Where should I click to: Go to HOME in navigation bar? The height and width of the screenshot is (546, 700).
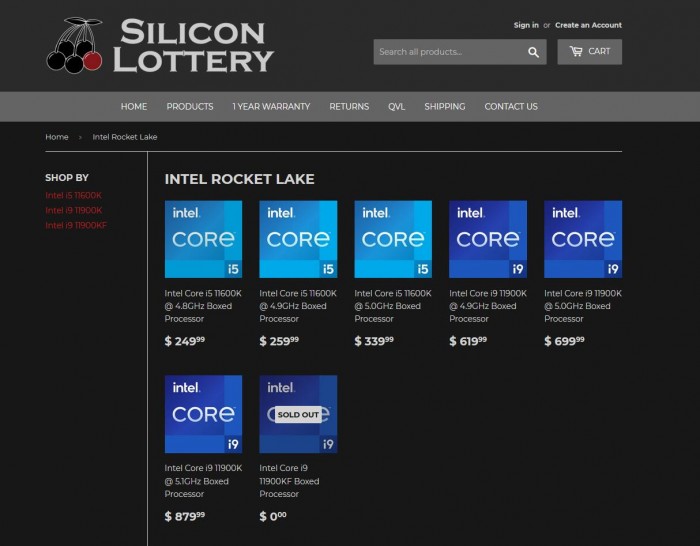tap(134, 107)
